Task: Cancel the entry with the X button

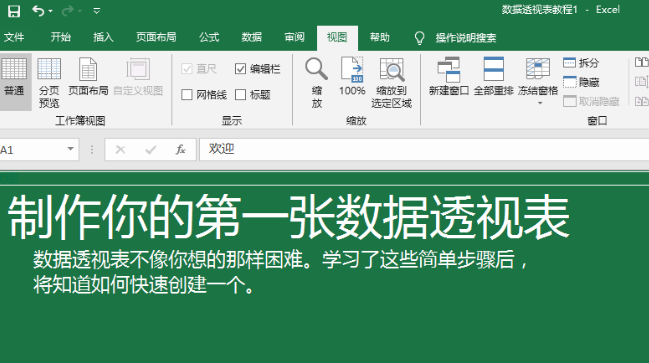Action: (x=120, y=149)
